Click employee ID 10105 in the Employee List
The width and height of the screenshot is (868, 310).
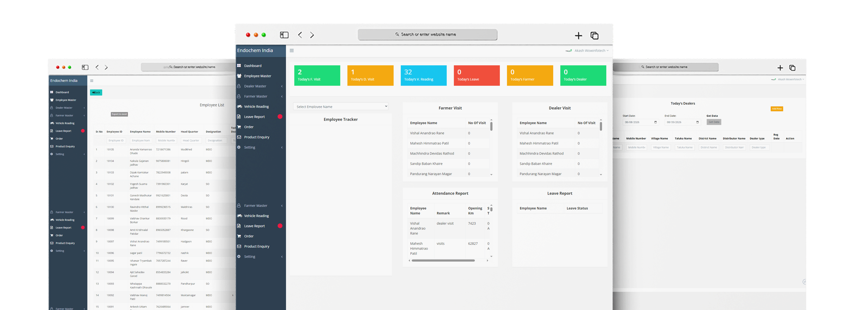click(110, 149)
